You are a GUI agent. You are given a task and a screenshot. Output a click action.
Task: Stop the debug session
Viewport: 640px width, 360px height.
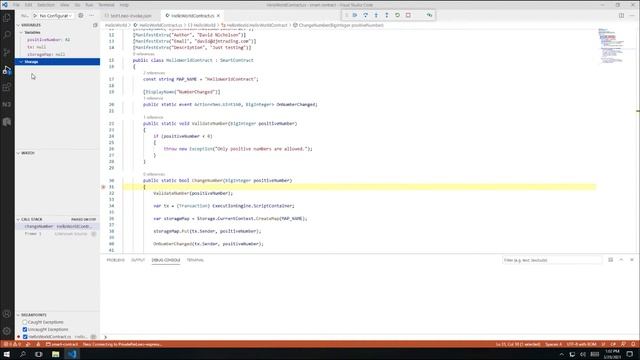point(408,15)
